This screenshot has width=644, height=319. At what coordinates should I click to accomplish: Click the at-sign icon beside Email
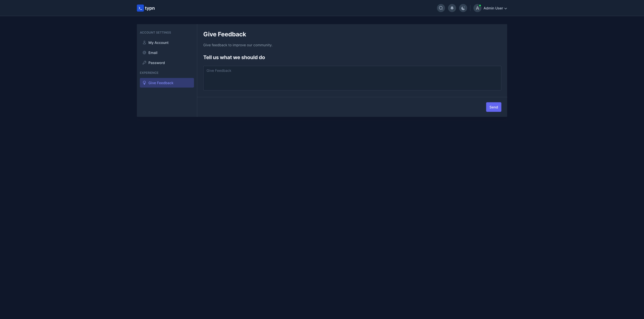click(144, 52)
